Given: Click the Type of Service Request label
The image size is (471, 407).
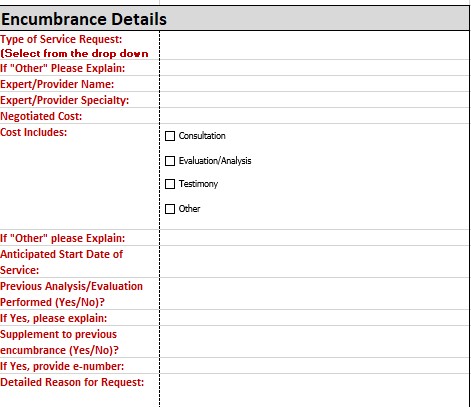Looking at the screenshot, I should (61, 39).
